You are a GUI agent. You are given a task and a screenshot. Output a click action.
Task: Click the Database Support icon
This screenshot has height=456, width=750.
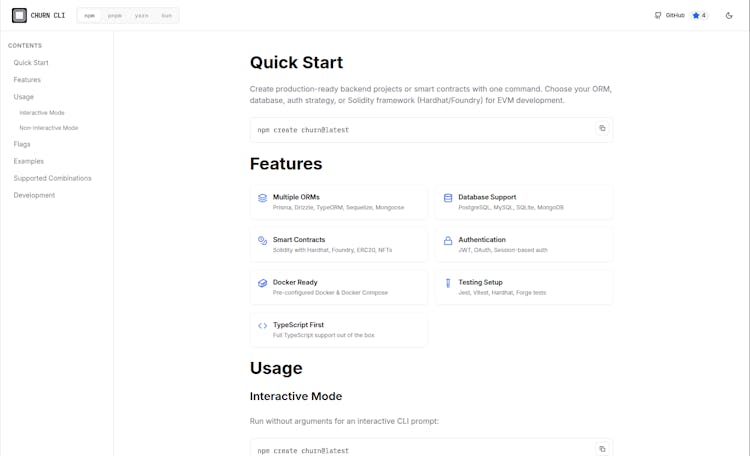coord(448,198)
